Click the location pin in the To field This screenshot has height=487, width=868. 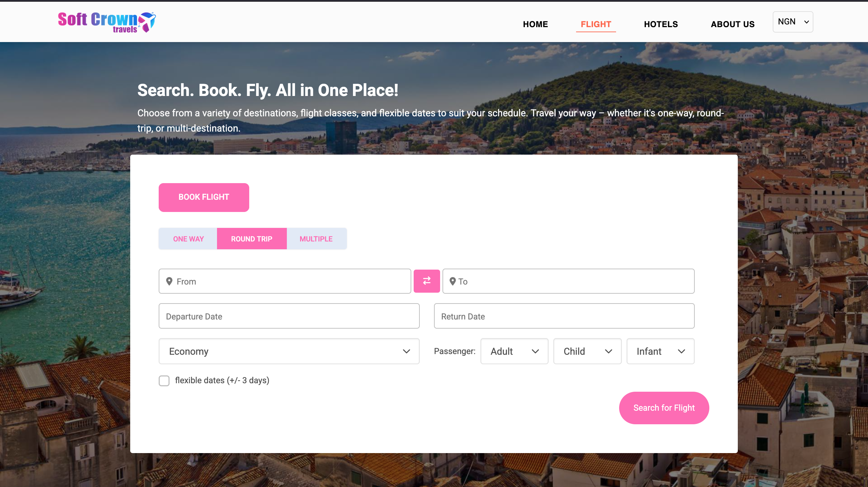[452, 281]
